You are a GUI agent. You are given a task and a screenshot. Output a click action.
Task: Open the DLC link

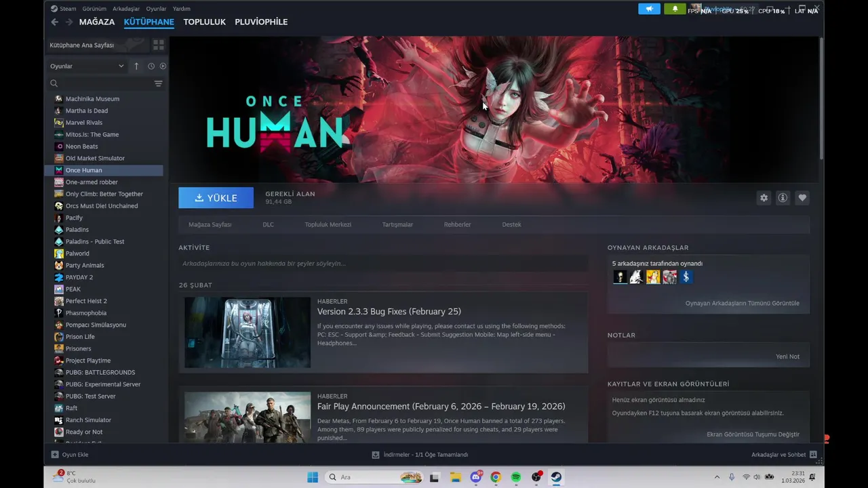point(269,224)
